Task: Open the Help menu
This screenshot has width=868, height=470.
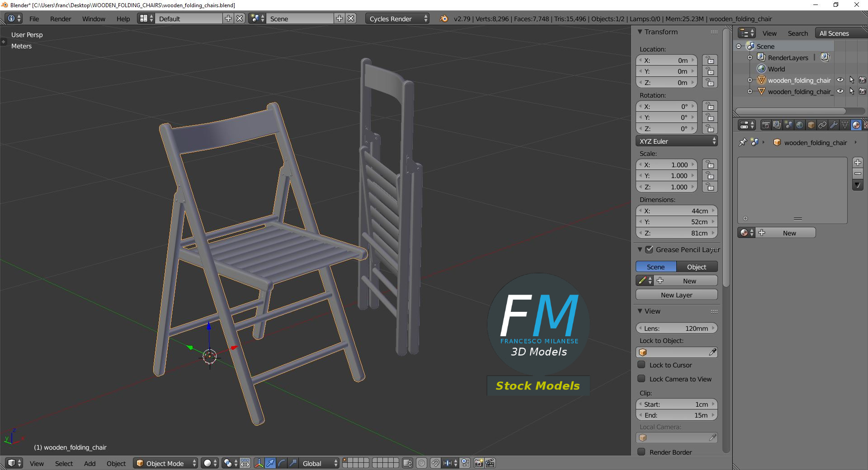Action: click(123, 19)
